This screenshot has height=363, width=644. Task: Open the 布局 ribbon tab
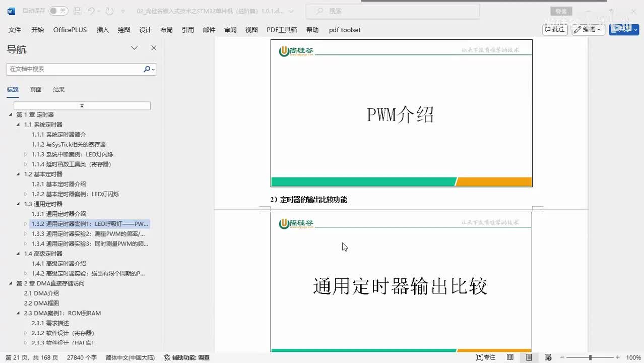pyautogui.click(x=166, y=30)
